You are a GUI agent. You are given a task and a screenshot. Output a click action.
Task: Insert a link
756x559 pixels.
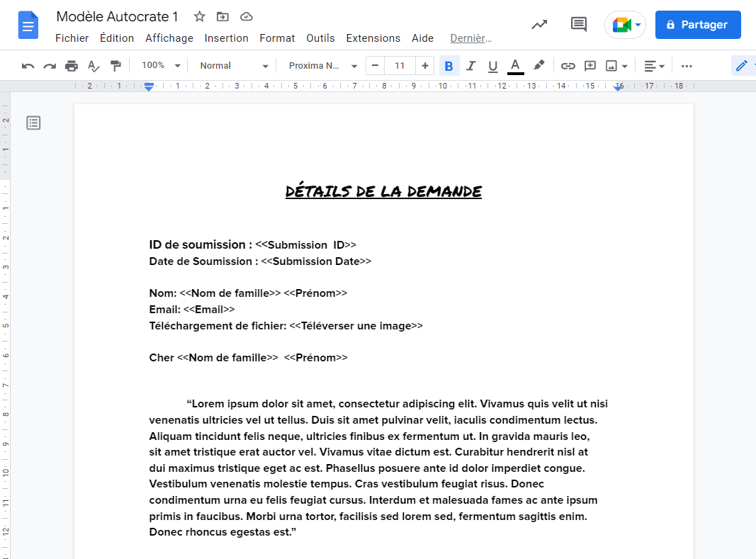pos(568,66)
